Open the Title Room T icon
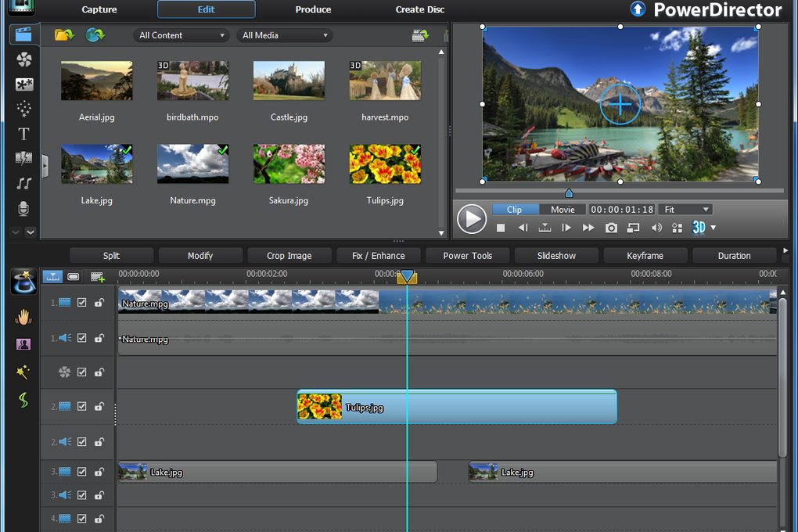This screenshot has height=532, width=798. [23, 134]
